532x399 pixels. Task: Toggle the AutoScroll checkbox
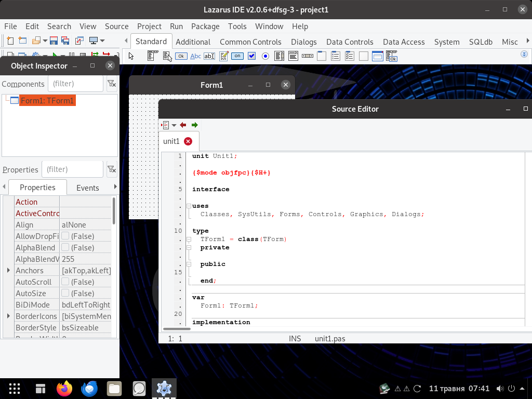click(65, 282)
